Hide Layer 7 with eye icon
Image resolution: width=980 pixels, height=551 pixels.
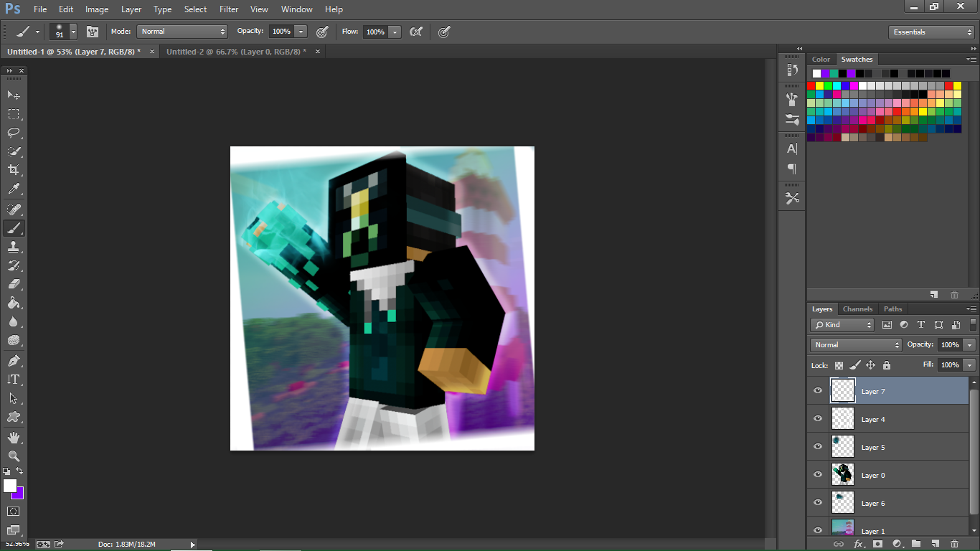818,391
